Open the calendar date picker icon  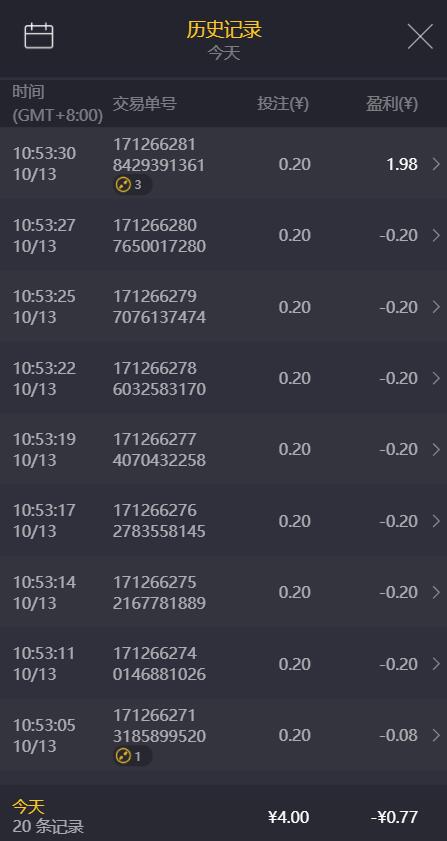tap(39, 36)
